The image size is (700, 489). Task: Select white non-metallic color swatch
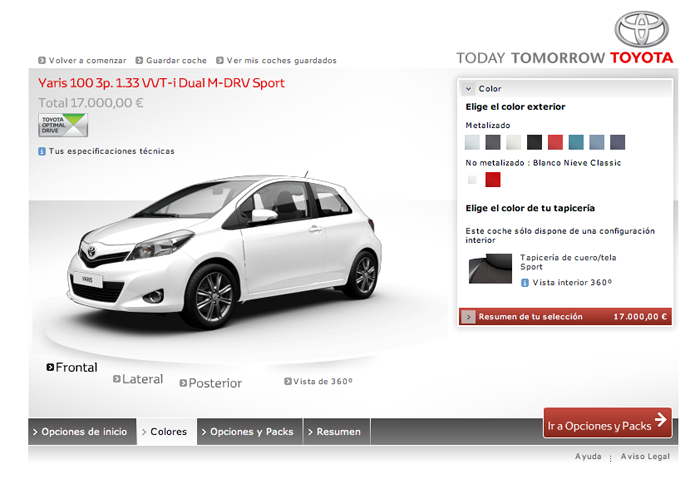[472, 180]
